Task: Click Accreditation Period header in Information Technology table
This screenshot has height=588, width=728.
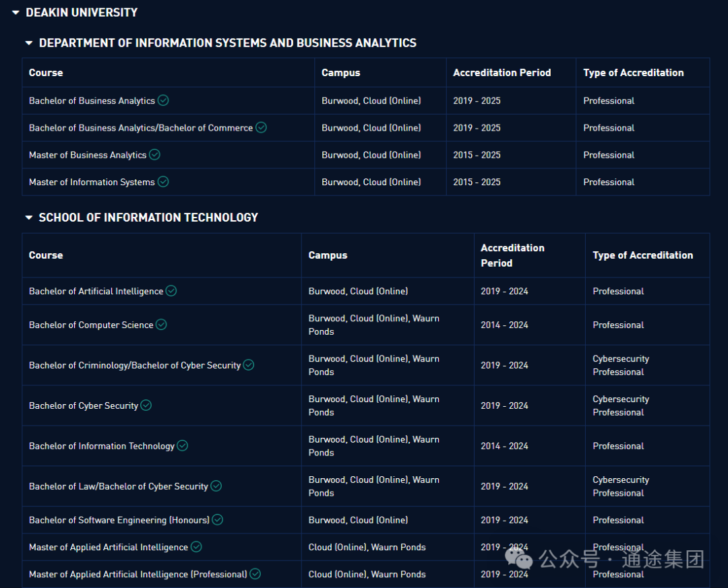Action: [x=512, y=255]
